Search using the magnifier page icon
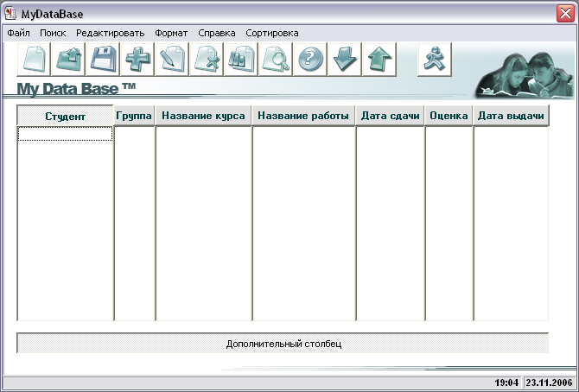The height and width of the screenshot is (392, 579). (276, 60)
